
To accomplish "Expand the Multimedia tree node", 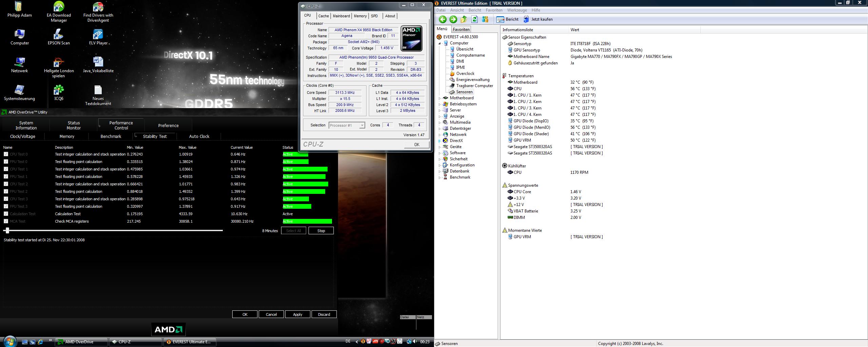I will click(x=440, y=123).
